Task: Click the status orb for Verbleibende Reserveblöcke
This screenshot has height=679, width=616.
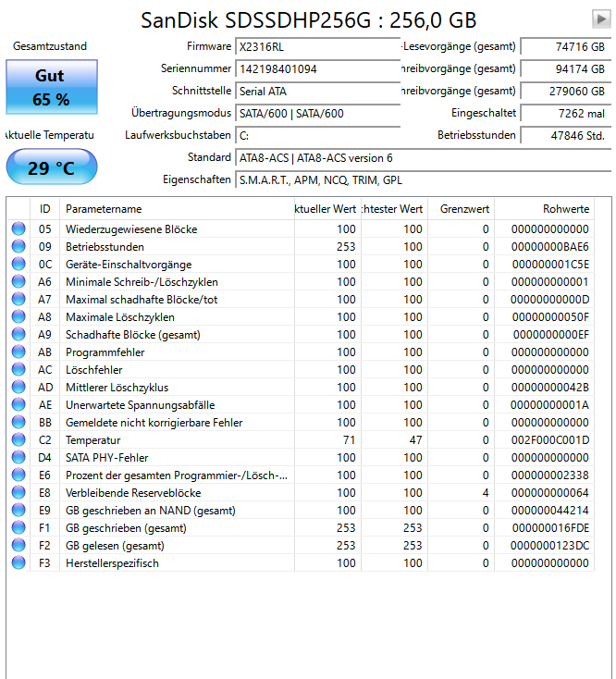Action: point(18,492)
